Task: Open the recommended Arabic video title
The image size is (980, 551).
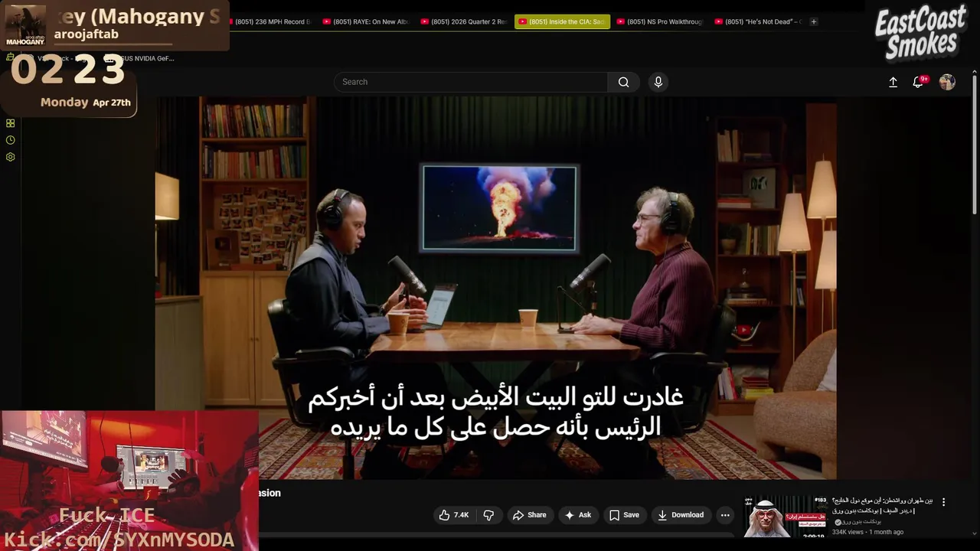Action: click(x=882, y=505)
